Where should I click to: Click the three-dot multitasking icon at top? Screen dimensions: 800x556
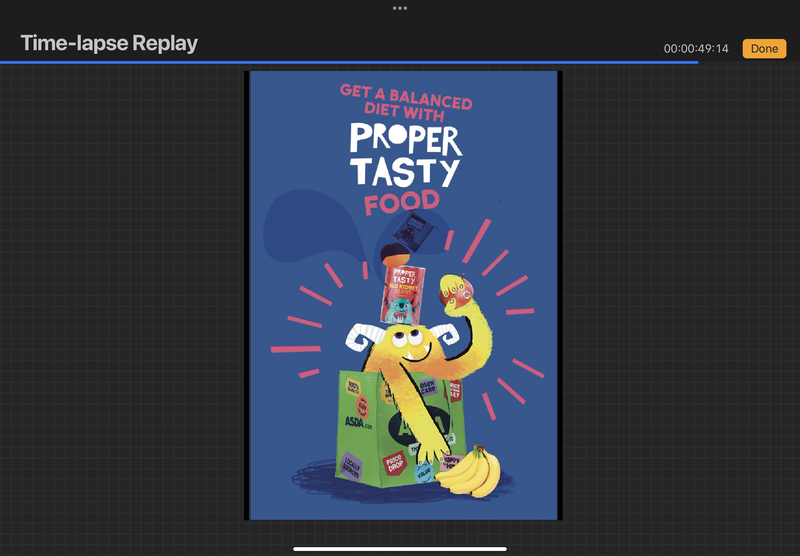(x=400, y=8)
